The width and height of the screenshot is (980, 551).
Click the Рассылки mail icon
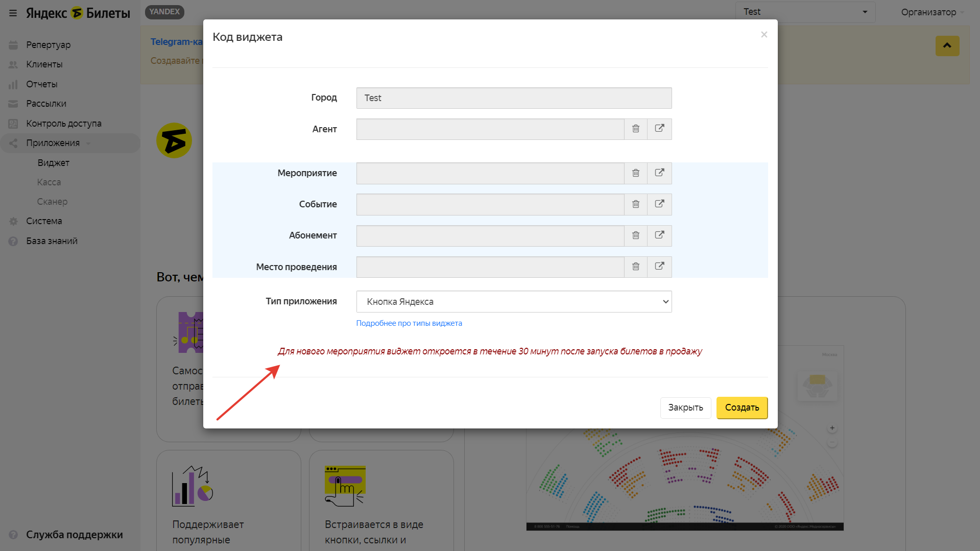(x=13, y=104)
